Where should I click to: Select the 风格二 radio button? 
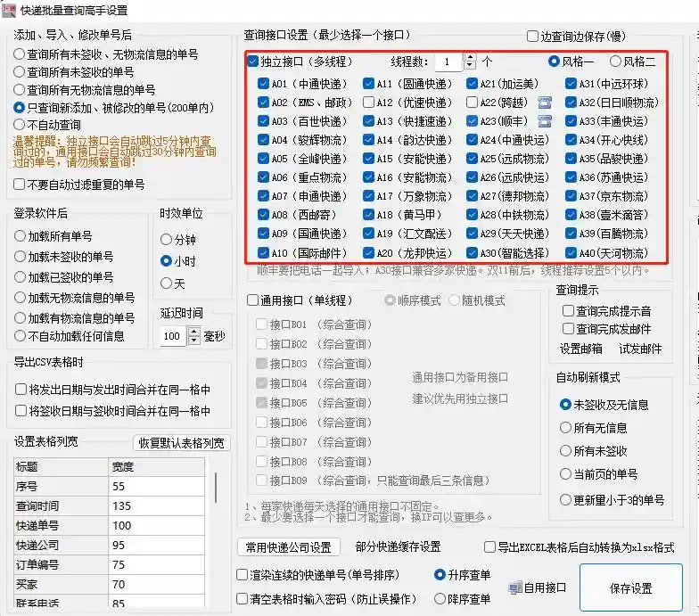615,62
